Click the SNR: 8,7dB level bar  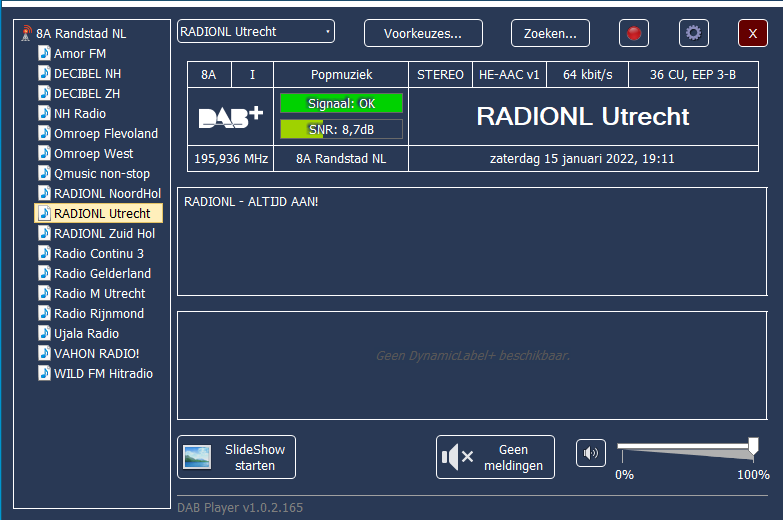point(342,129)
